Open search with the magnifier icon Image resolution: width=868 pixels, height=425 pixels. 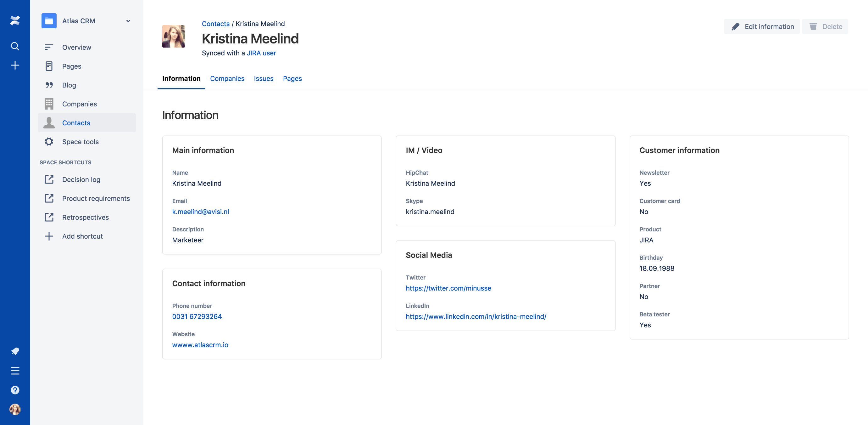(15, 46)
